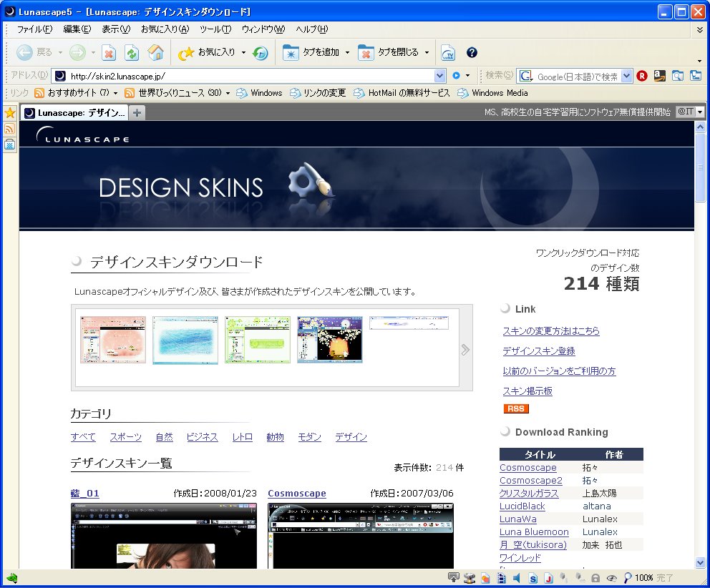Expand the 世界びっくりニュース (30) dropdown
Viewport: 710px width, 588px height.
pyautogui.click(x=228, y=93)
